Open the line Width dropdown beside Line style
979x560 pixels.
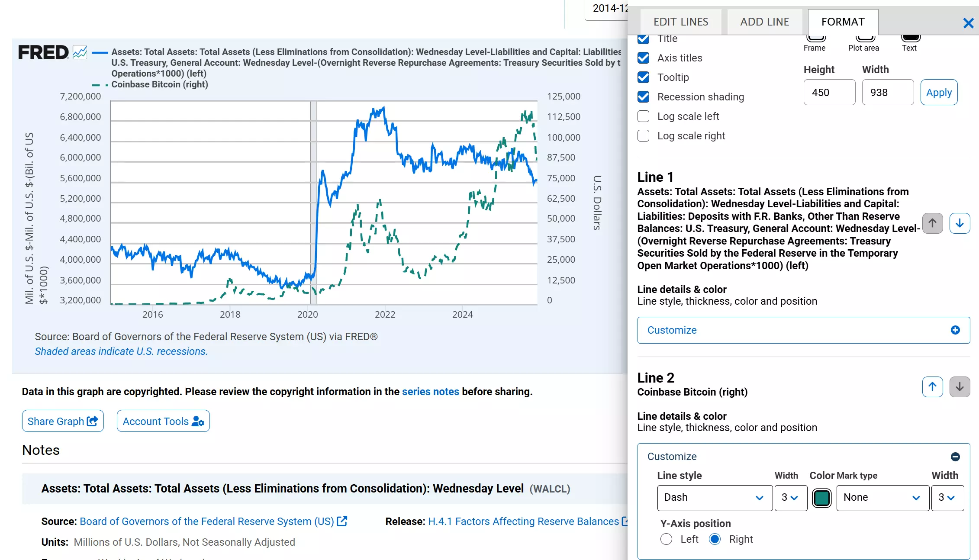click(791, 498)
